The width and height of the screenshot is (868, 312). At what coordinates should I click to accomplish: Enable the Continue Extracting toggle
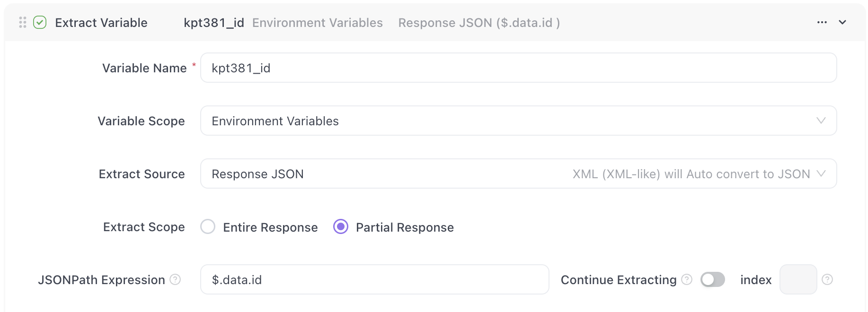tap(712, 279)
